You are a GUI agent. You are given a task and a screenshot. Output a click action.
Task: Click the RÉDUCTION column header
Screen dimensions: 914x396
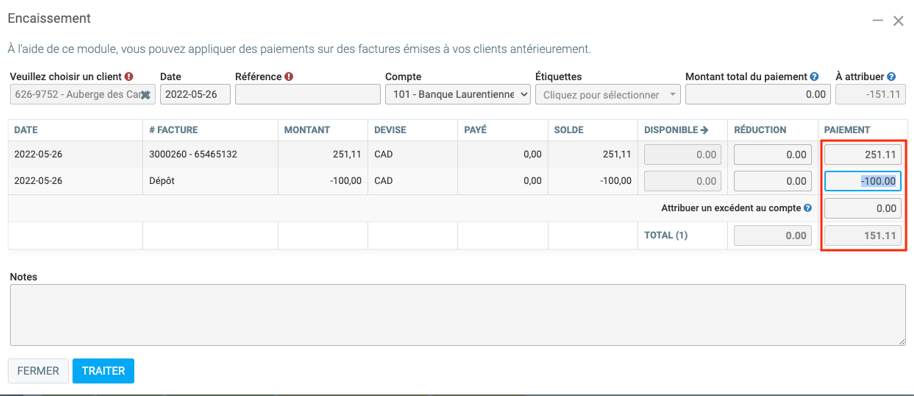click(x=760, y=130)
